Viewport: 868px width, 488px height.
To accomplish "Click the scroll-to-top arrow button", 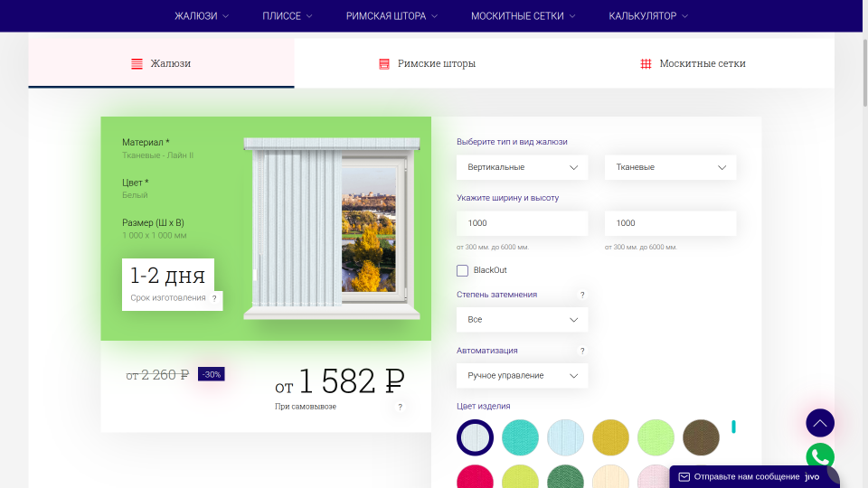I will click(820, 423).
